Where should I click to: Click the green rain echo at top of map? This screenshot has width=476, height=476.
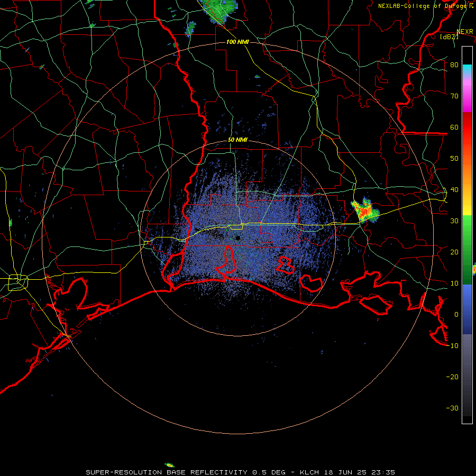[x=219, y=11]
